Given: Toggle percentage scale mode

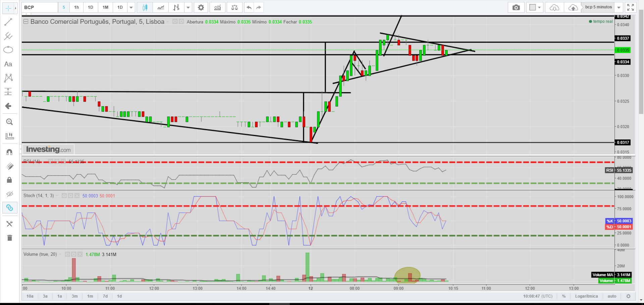Looking at the screenshot, I should click(x=564, y=296).
